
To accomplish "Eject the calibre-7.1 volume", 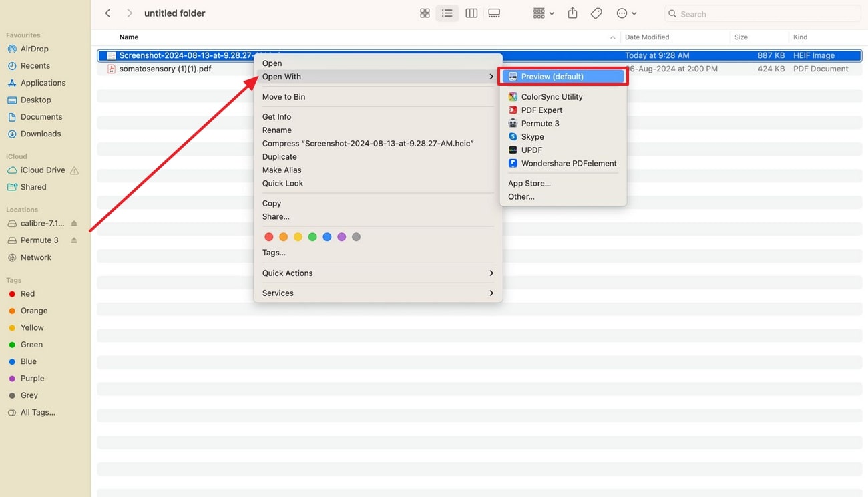I will click(x=74, y=223).
